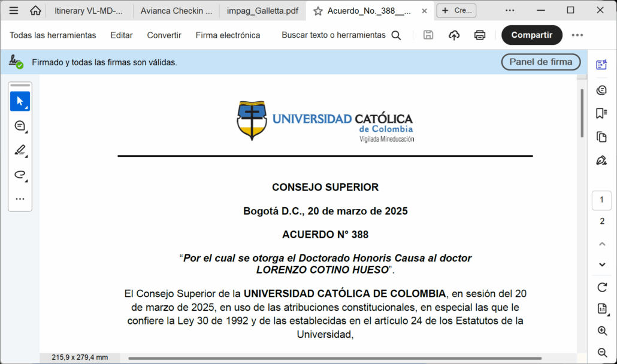Open the Convertir menu
The image size is (617, 364).
pos(164,35)
